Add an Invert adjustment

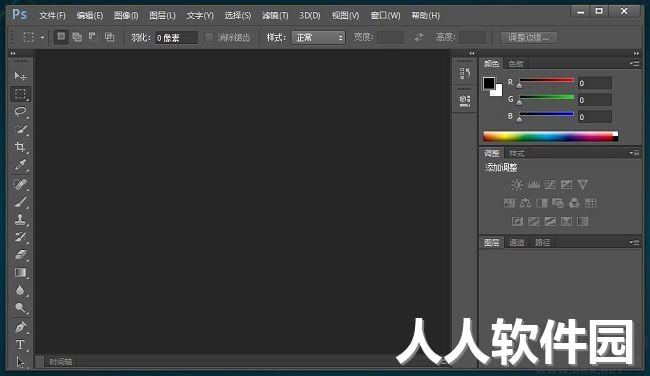517,221
